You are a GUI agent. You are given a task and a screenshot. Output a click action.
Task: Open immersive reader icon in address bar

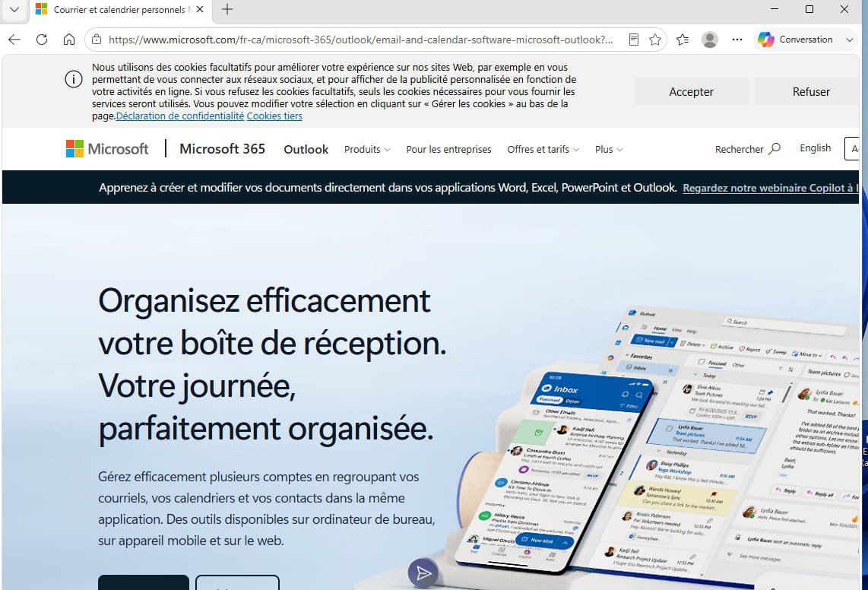pos(634,40)
